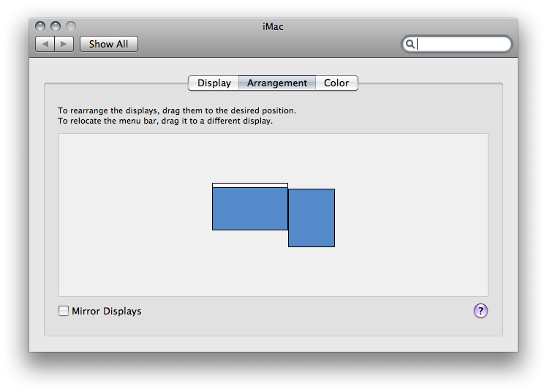Screen dimensions: 547x392
Task: Select the Arrangement tab
Action: [277, 83]
